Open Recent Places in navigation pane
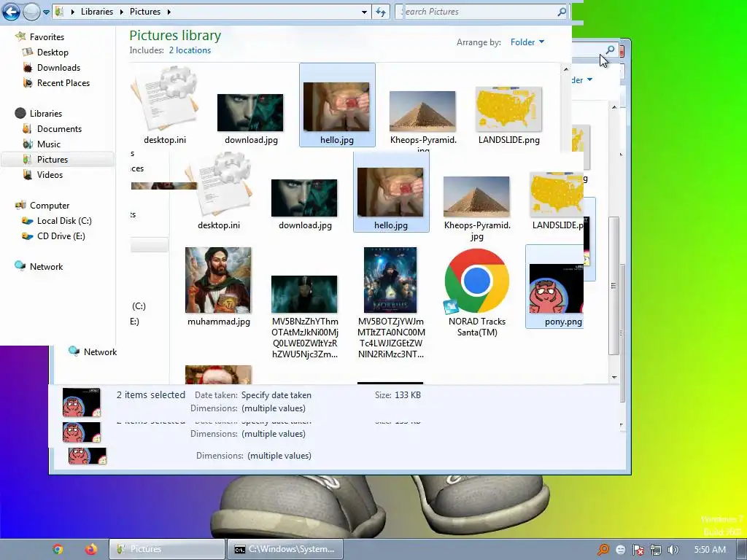 [x=63, y=83]
